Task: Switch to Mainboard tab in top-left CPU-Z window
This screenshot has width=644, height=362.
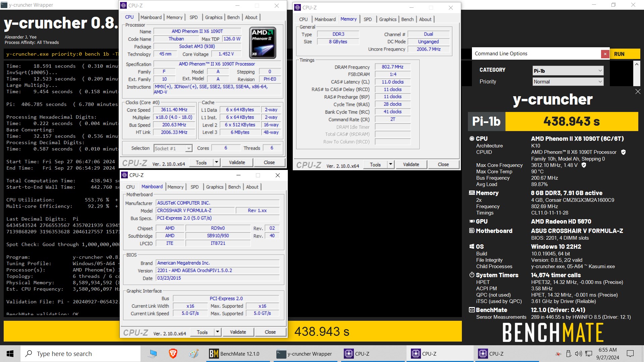Action: pyautogui.click(x=151, y=17)
